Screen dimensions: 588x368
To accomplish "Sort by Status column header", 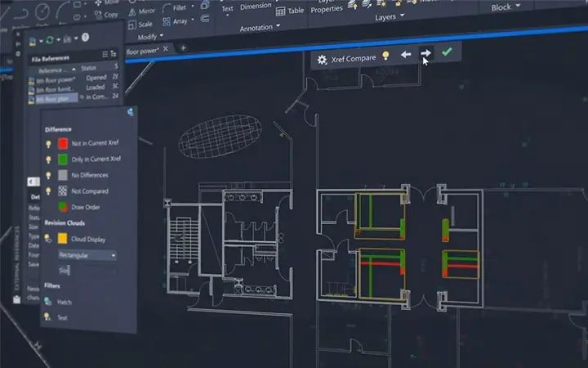I will click(x=88, y=68).
